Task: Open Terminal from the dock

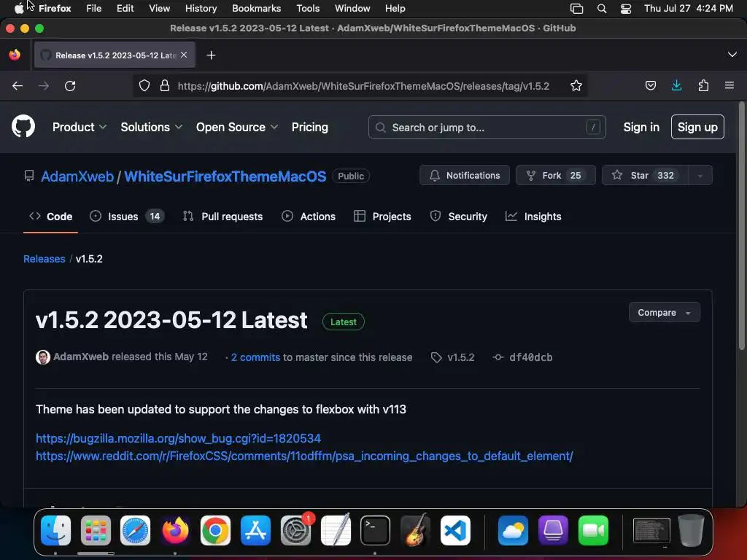Action: coord(376,530)
